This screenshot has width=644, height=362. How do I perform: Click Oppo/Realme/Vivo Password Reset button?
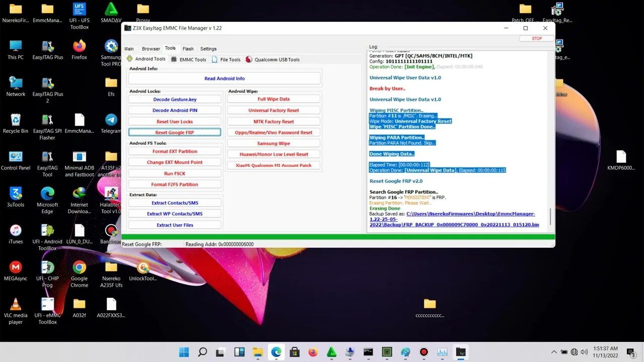click(x=274, y=132)
